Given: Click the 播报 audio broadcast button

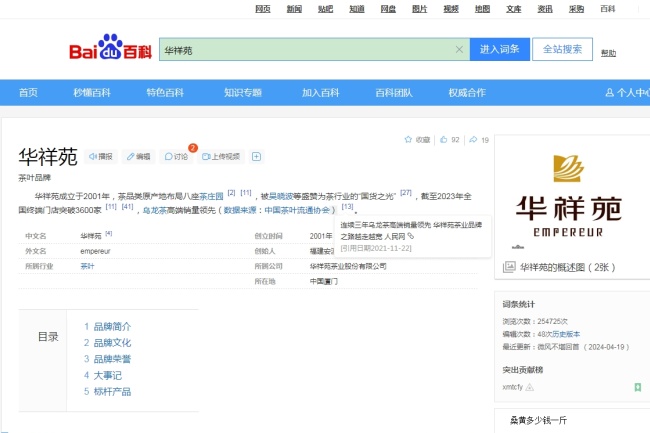Looking at the screenshot, I should pos(101,156).
